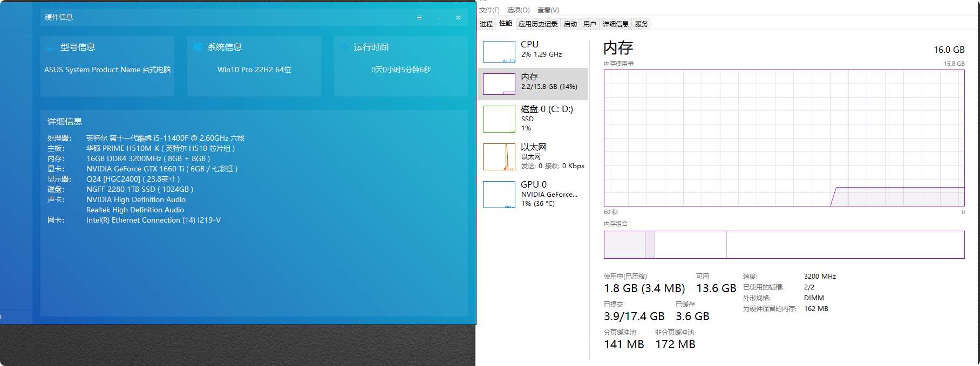Viewport: 980px width, 366px height.
Task: Click the monitor icon beside 型号信息
Action: [50, 47]
